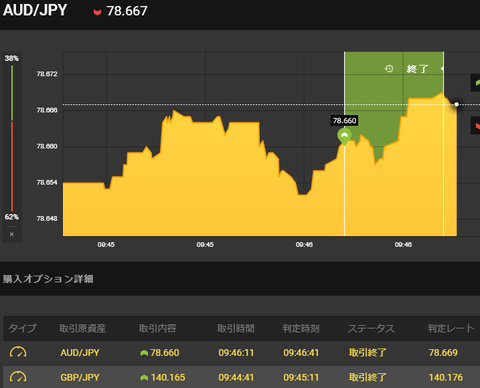Click the 140.176 judgment rate

pos(446,378)
